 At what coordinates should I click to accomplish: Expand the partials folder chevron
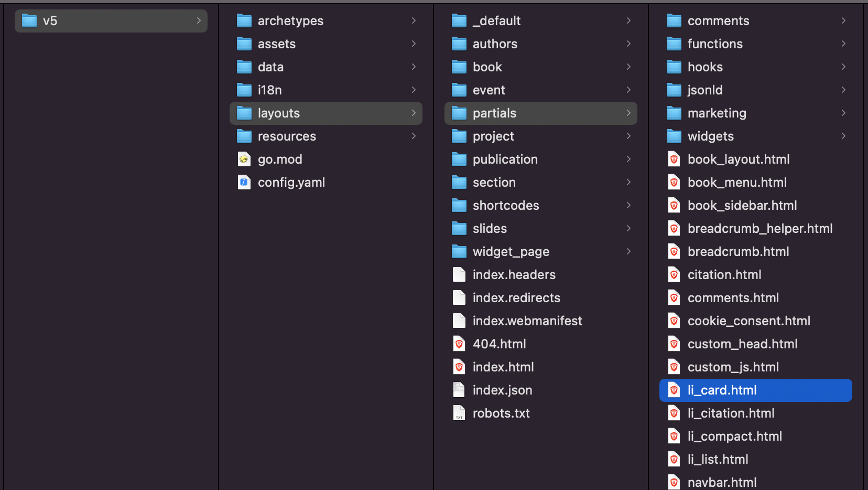tap(628, 113)
